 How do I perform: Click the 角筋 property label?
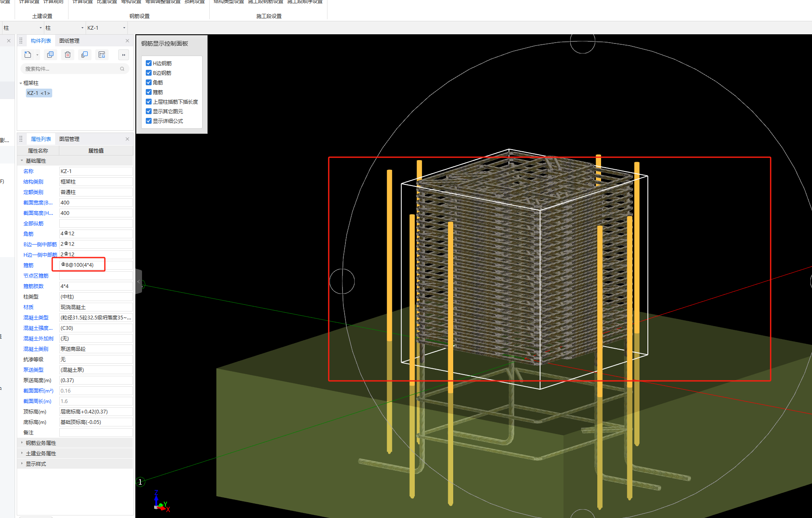pyautogui.click(x=28, y=234)
